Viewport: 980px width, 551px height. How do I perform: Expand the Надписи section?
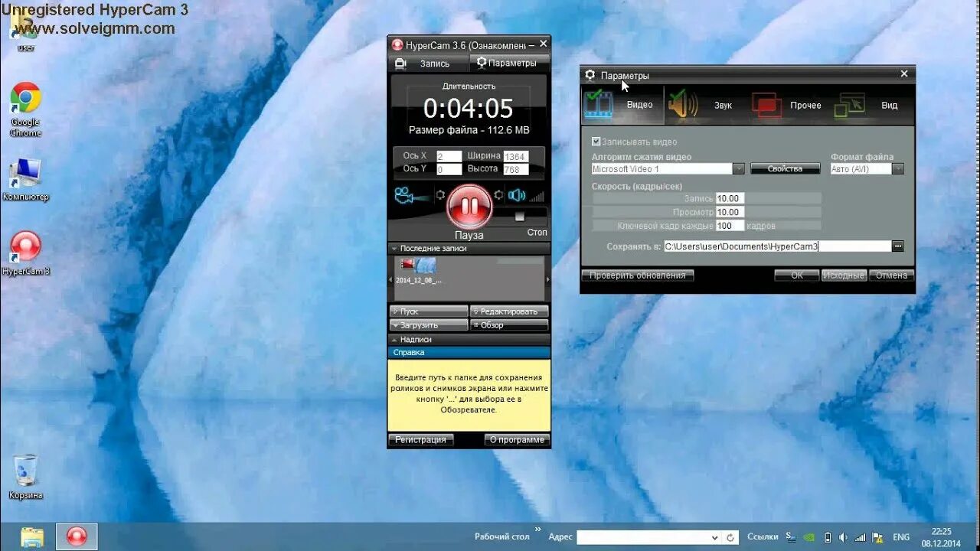tap(469, 339)
